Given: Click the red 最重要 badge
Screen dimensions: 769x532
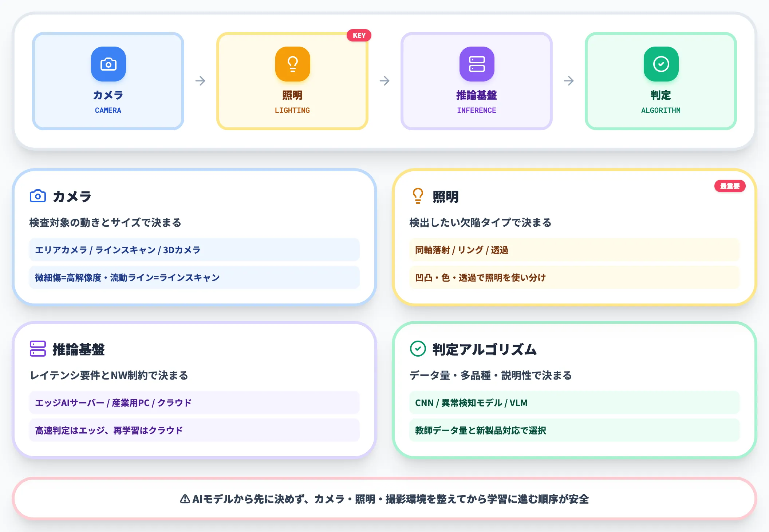Looking at the screenshot, I should click(x=730, y=186).
